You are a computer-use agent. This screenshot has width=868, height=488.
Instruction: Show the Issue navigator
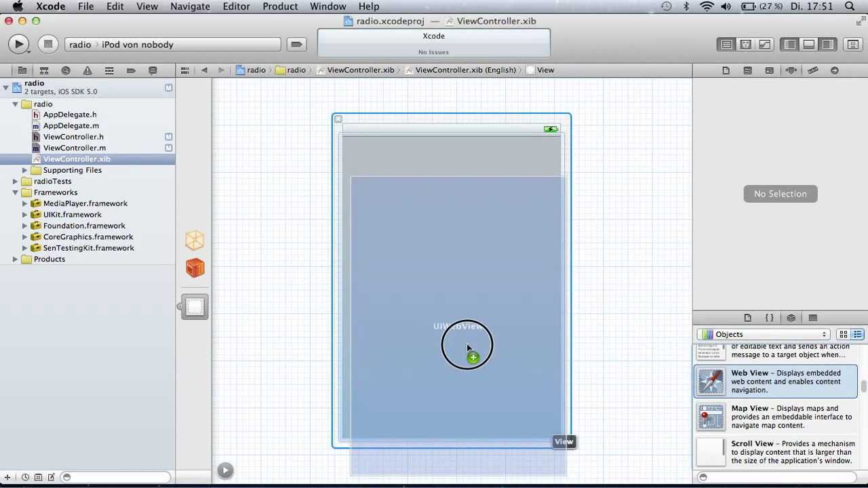tap(87, 70)
